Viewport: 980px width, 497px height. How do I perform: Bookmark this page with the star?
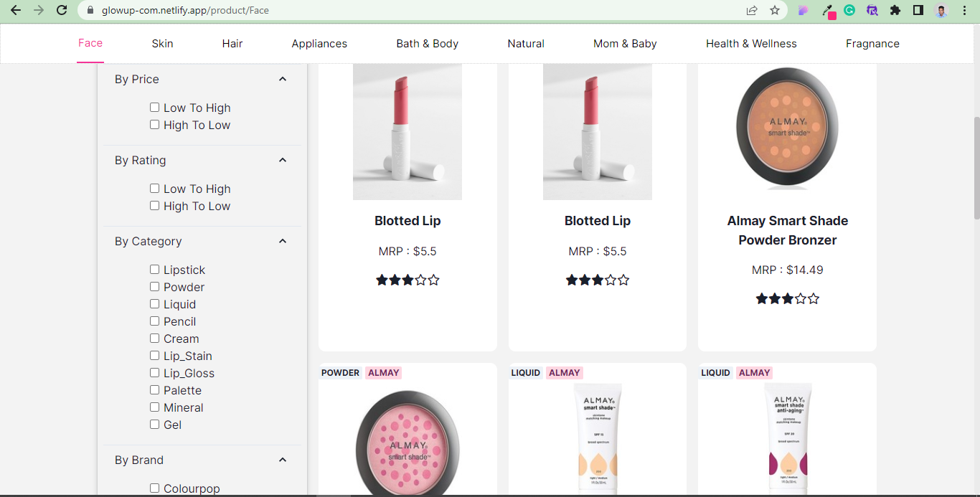pyautogui.click(x=775, y=11)
